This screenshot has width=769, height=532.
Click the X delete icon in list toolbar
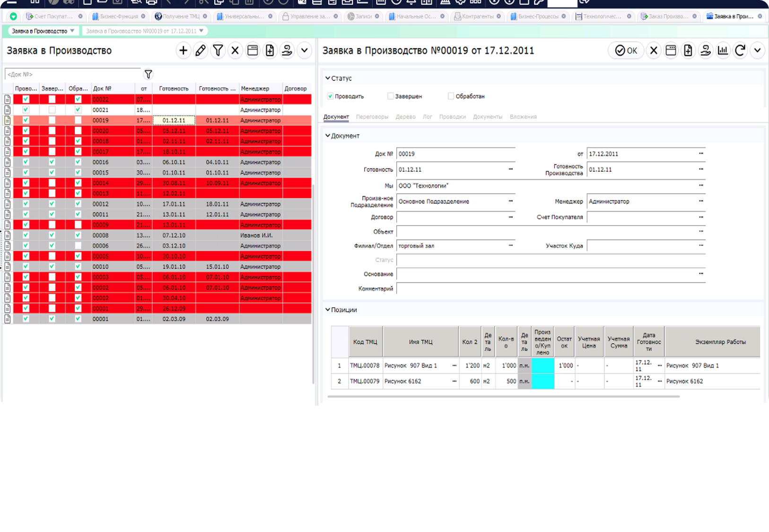click(x=235, y=51)
